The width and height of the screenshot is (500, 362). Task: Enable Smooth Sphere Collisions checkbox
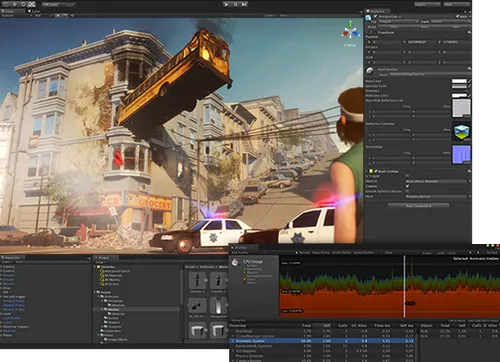pos(407,191)
